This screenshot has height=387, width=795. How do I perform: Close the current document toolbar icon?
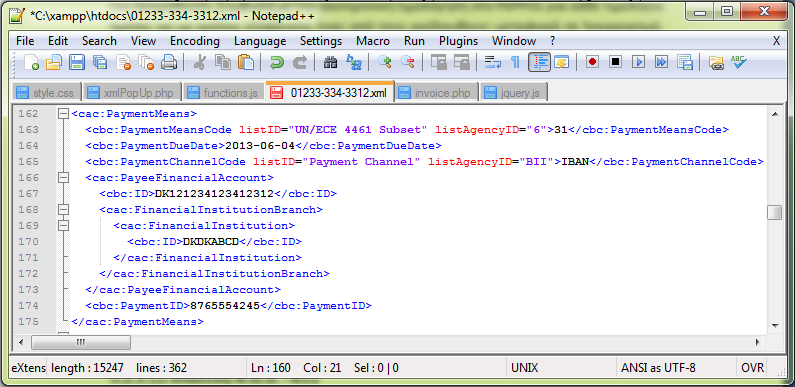[x=123, y=62]
